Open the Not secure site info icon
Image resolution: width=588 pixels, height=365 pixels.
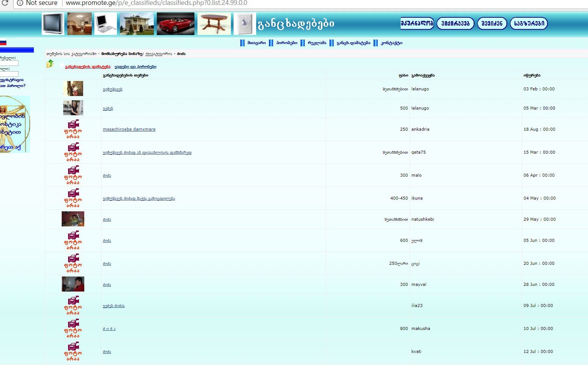[x=20, y=3]
